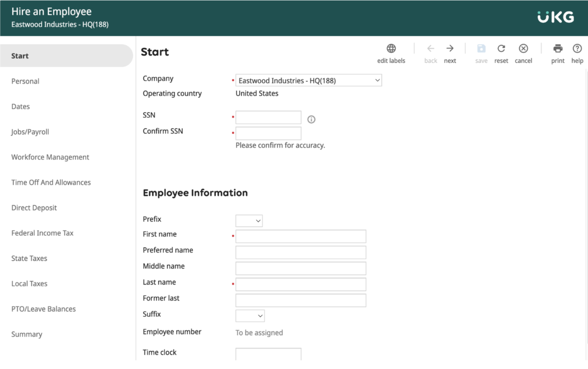Open help via question mark icon

click(577, 49)
